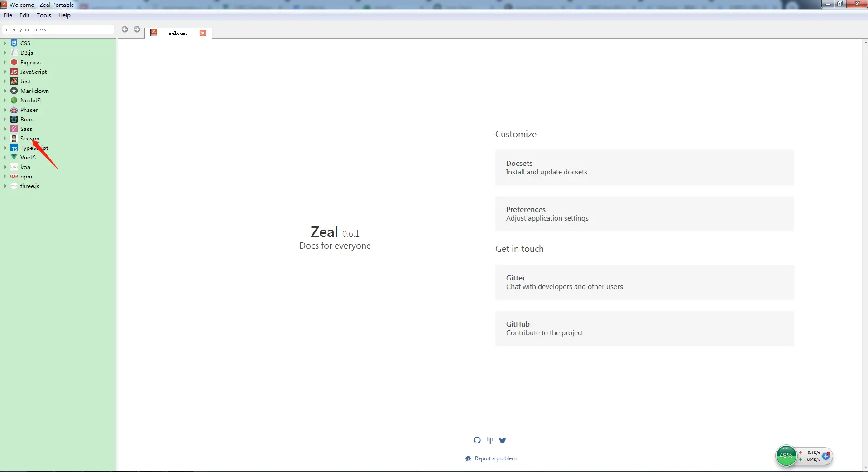Expand the Season docset tree node

(x=5, y=139)
